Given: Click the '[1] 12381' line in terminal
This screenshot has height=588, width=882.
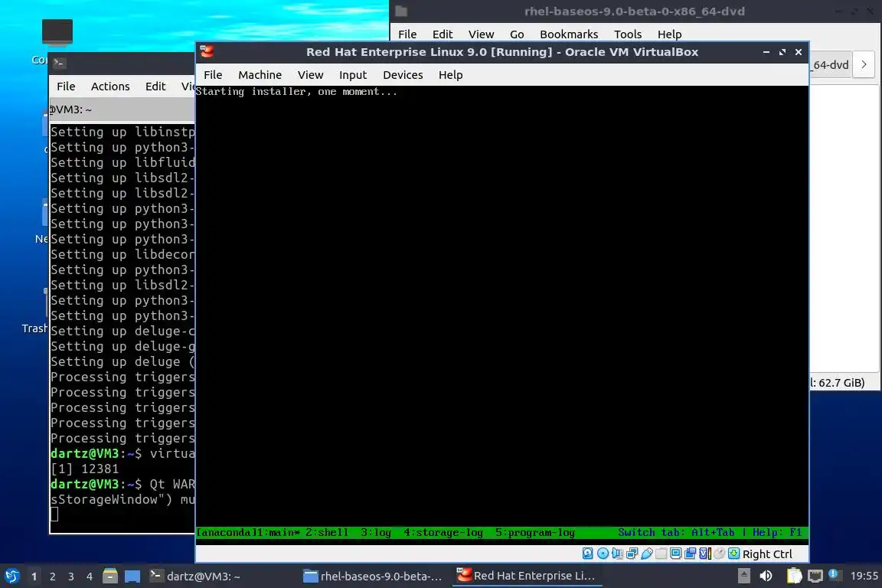Looking at the screenshot, I should [x=84, y=469].
